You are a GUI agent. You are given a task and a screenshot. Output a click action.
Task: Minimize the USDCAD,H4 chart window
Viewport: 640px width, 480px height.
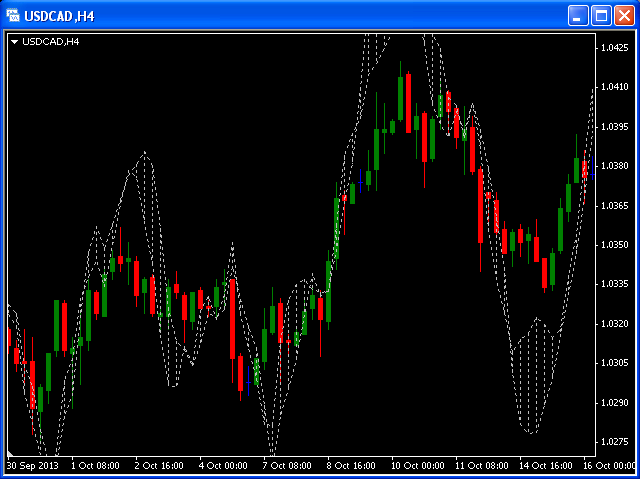578,16
